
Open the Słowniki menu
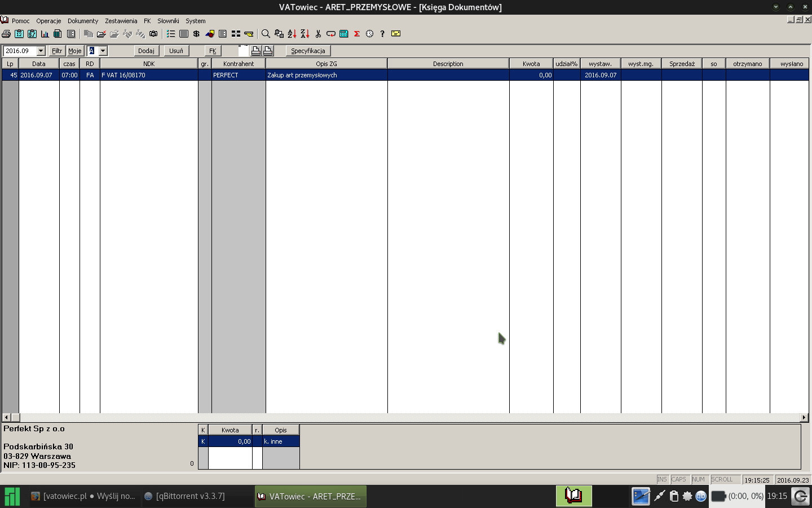[168, 21]
